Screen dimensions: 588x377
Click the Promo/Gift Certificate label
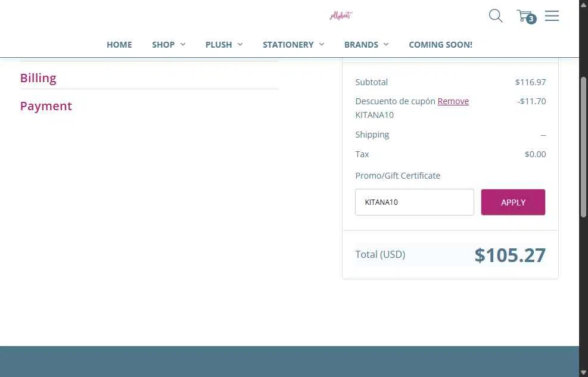(397, 175)
